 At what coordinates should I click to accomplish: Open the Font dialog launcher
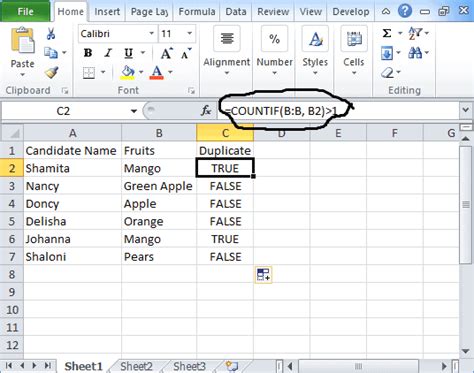pyautogui.click(x=191, y=90)
